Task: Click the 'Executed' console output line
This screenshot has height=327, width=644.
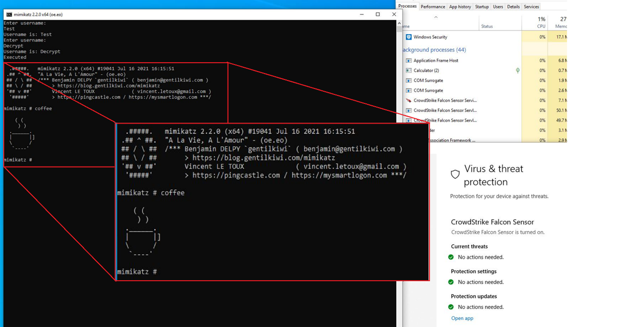Action: pos(15,57)
